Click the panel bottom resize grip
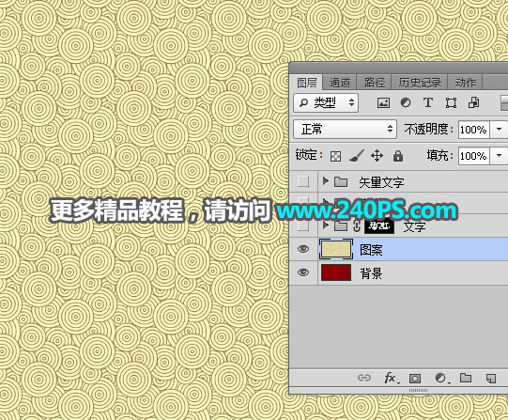 (x=418, y=391)
